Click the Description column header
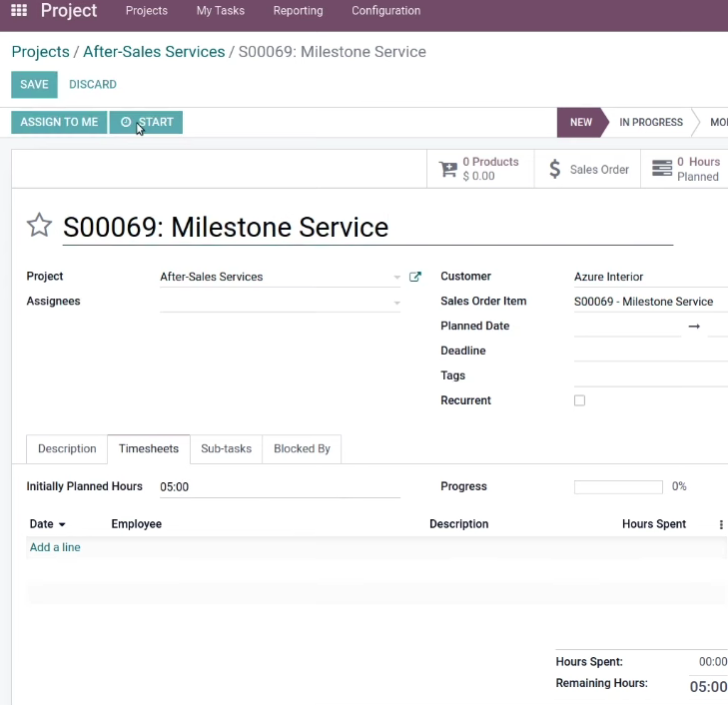Image resolution: width=728 pixels, height=705 pixels. [x=458, y=524]
